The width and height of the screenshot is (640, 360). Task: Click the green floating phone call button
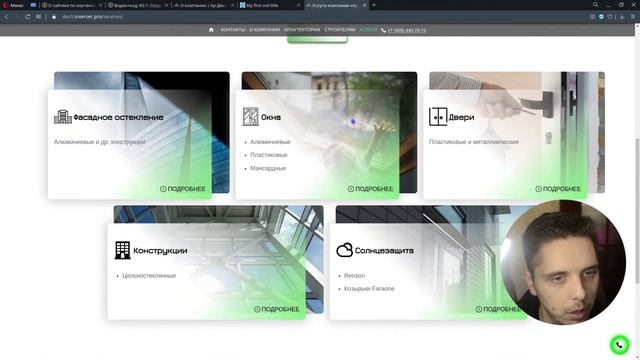tap(619, 345)
